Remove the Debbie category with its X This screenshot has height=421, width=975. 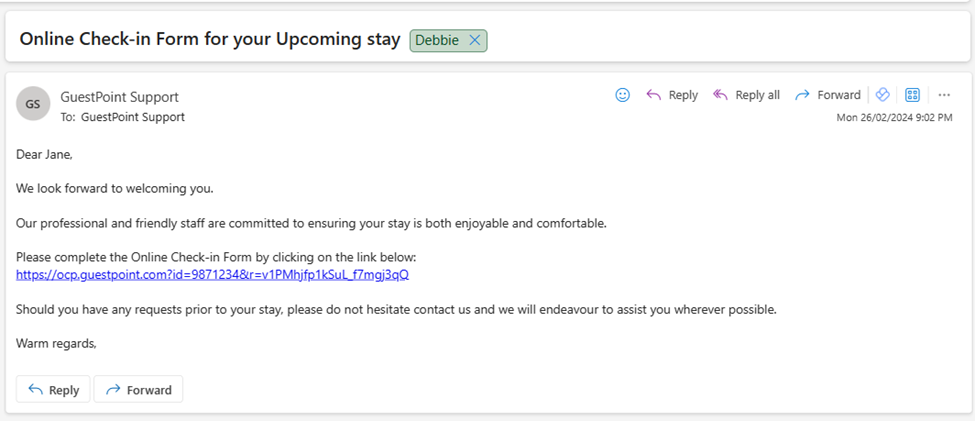click(474, 40)
